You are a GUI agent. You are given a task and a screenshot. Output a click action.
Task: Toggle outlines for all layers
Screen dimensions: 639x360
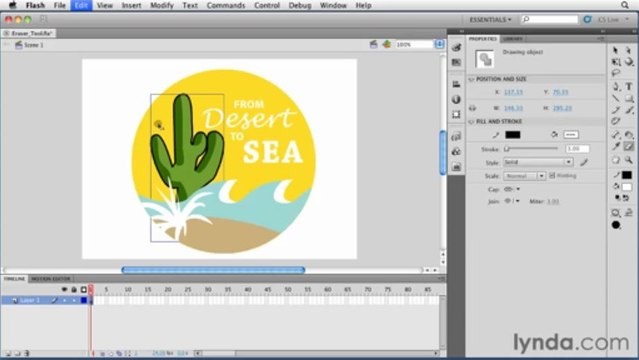tap(84, 289)
